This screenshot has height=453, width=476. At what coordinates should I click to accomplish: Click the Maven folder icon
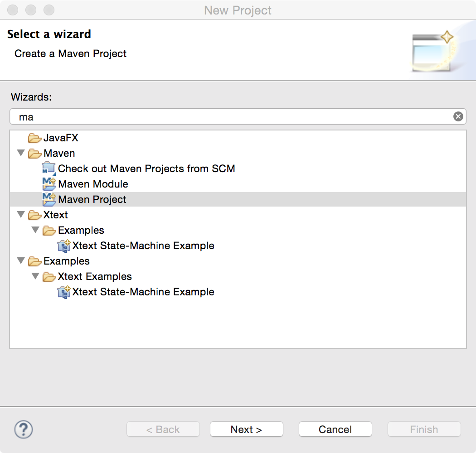tap(34, 154)
